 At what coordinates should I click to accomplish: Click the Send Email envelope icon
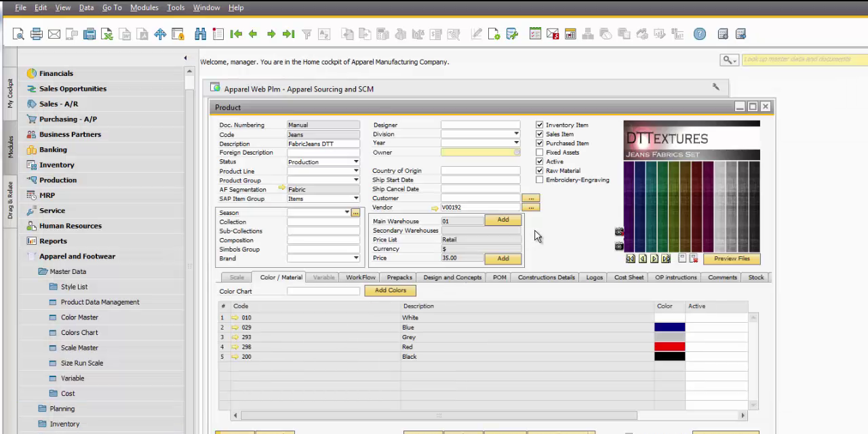click(54, 34)
